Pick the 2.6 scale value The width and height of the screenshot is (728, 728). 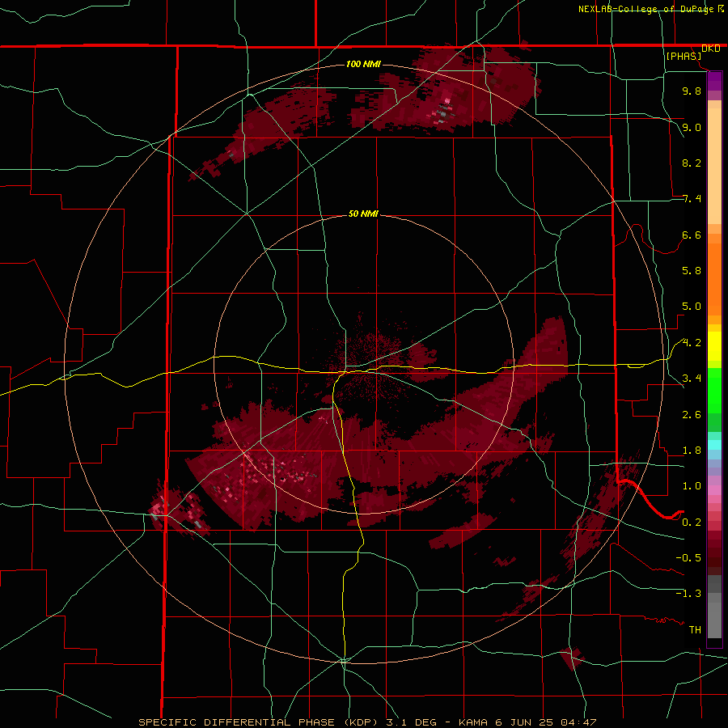click(x=692, y=415)
